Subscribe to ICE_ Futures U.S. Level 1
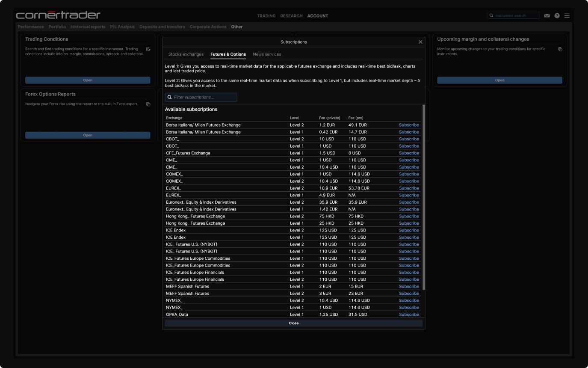This screenshot has height=368, width=588. pos(409,251)
